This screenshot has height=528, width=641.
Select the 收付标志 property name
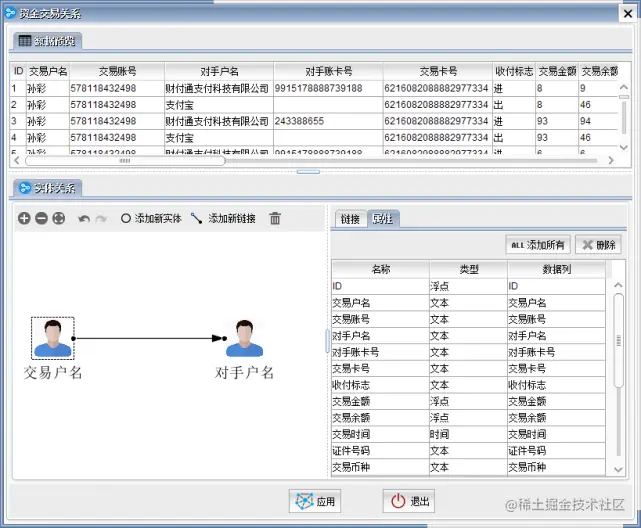pyautogui.click(x=380, y=385)
